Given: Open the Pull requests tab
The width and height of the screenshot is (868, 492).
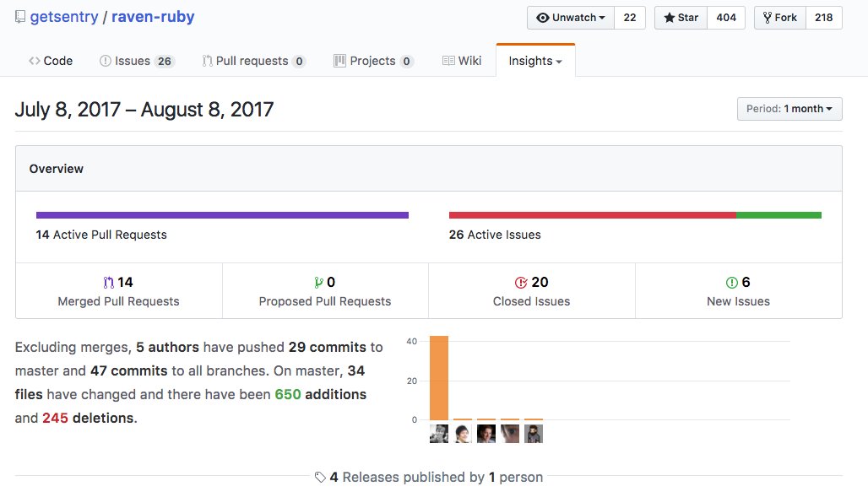Looking at the screenshot, I should 254,61.
